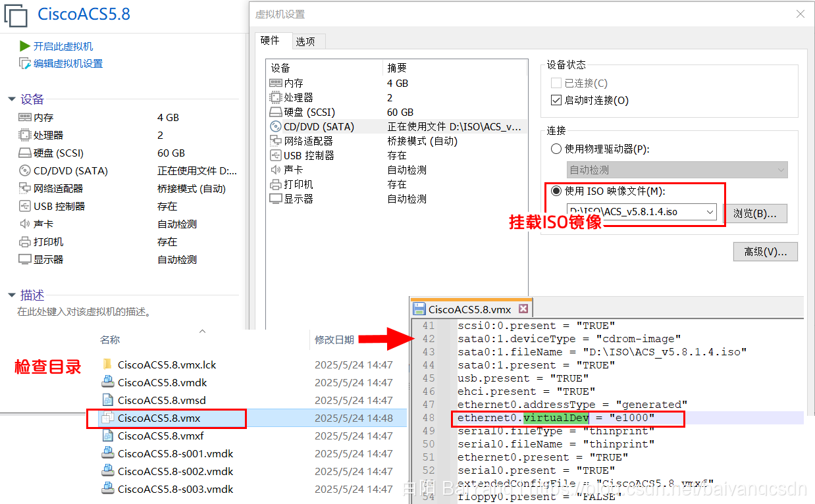
Task: Click editor line number 42
Action: [x=429, y=339]
